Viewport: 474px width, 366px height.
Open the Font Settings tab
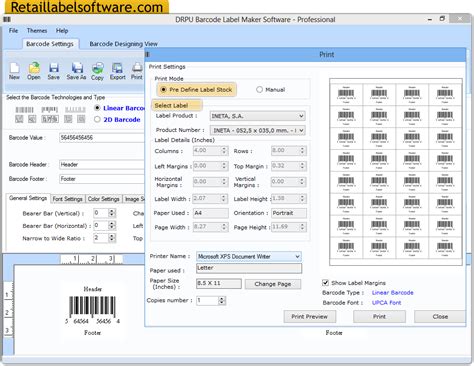68,199
